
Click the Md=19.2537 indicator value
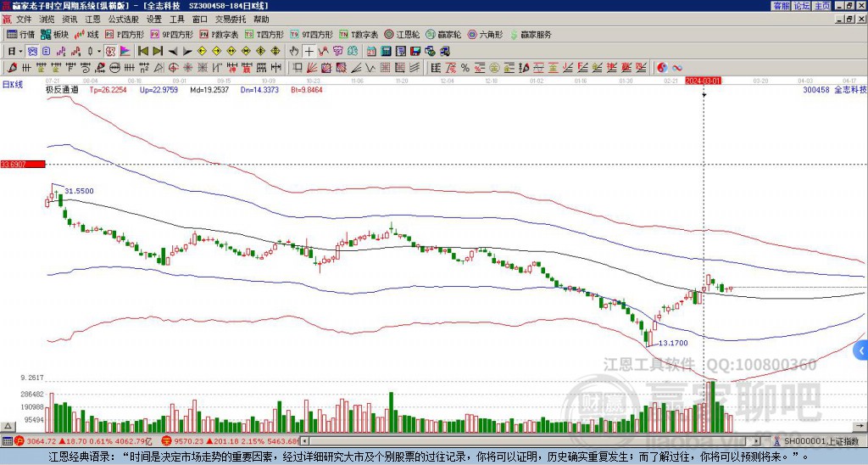tap(209, 90)
